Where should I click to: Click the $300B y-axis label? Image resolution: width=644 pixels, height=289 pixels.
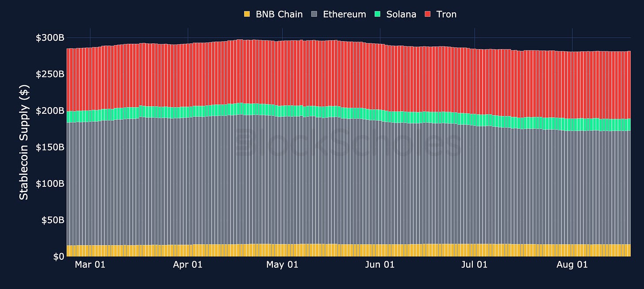point(50,38)
